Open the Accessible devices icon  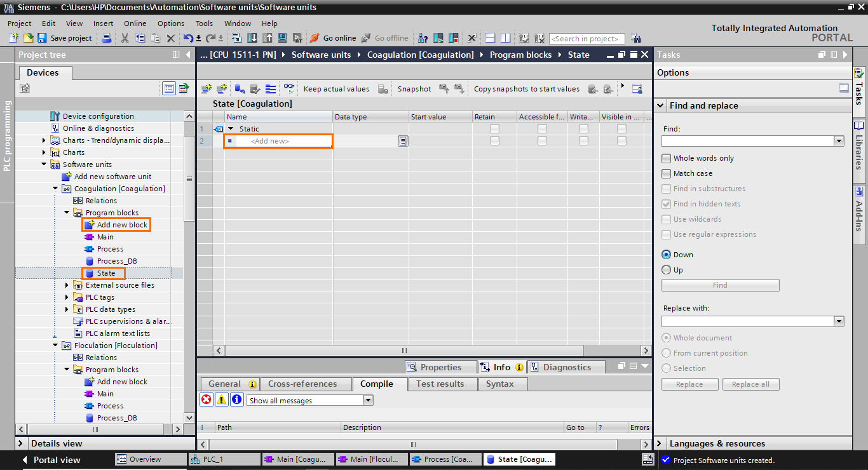[423, 37]
